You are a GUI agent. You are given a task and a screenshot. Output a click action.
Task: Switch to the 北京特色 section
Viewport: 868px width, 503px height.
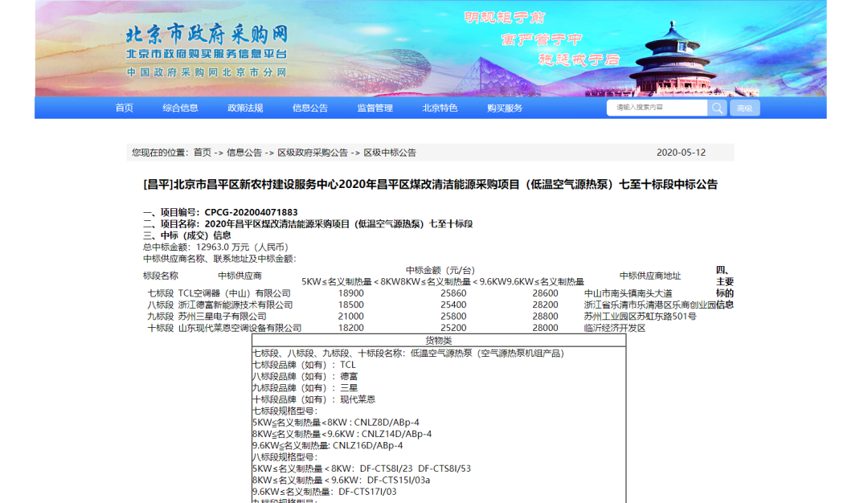pos(440,108)
